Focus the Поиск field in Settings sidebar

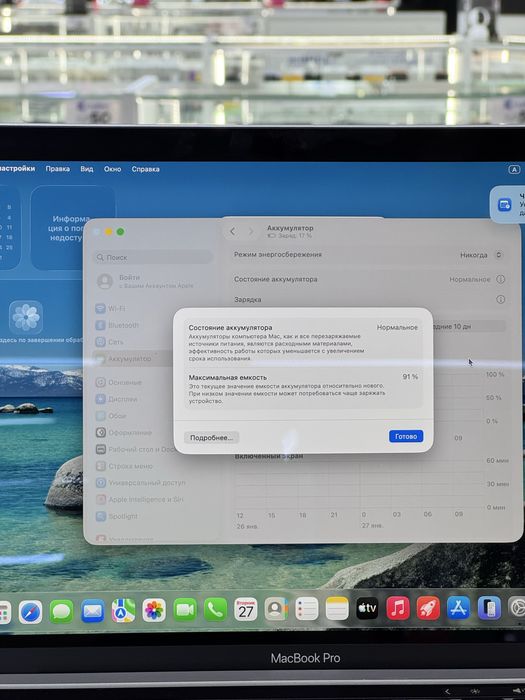click(153, 257)
